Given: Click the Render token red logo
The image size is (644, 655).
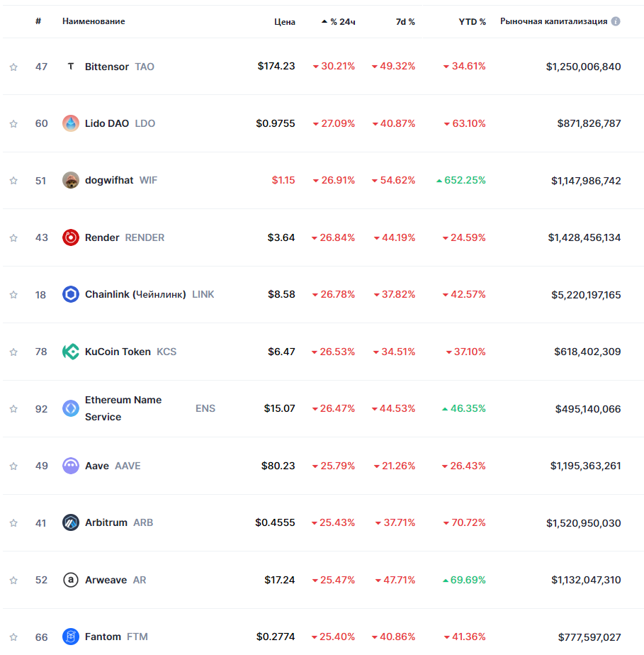Looking at the screenshot, I should click(71, 237).
